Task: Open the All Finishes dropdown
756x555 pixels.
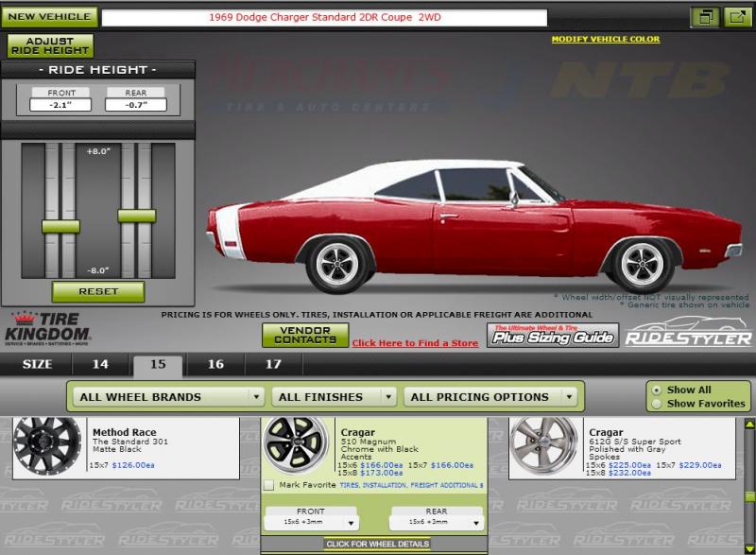Action: 335,397
